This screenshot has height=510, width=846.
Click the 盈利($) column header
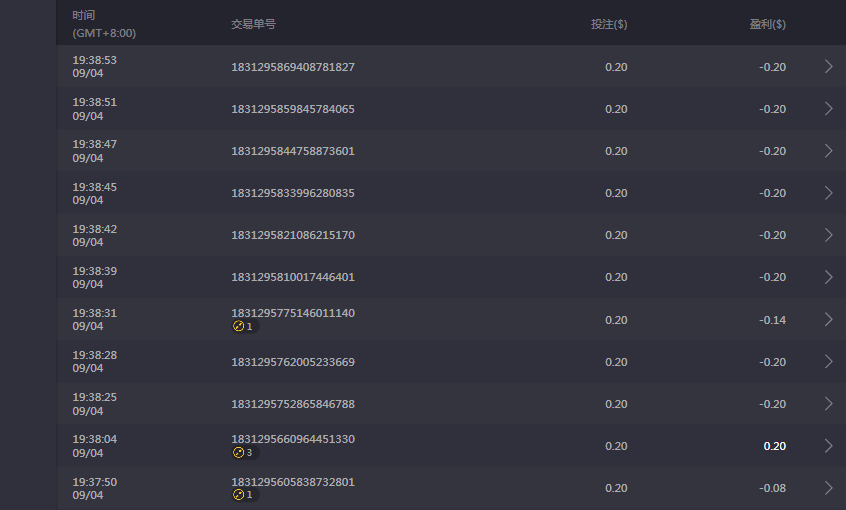click(767, 24)
